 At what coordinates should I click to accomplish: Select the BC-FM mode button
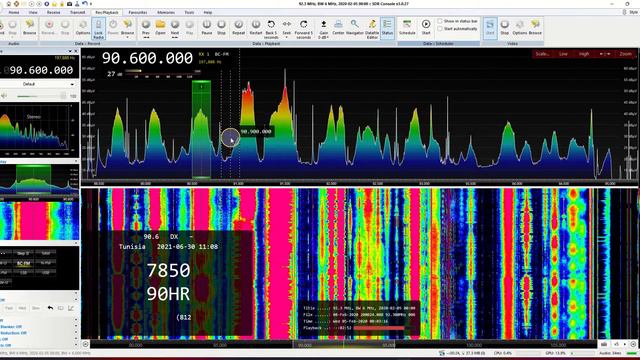click(23, 263)
